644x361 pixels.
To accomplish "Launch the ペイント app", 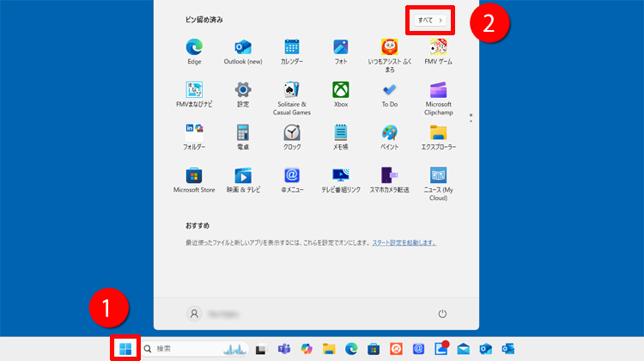I will click(389, 137).
